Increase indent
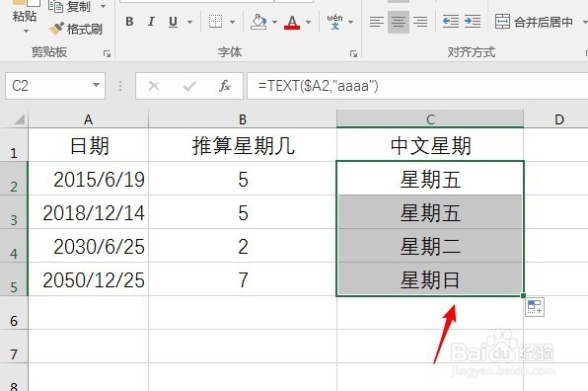The height and width of the screenshot is (391, 588). (473, 22)
